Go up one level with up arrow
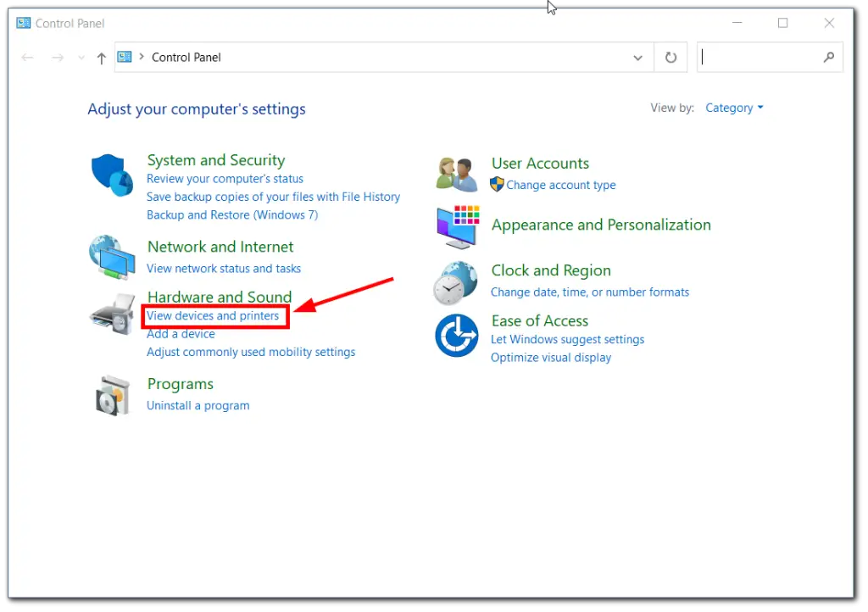 tap(102, 58)
